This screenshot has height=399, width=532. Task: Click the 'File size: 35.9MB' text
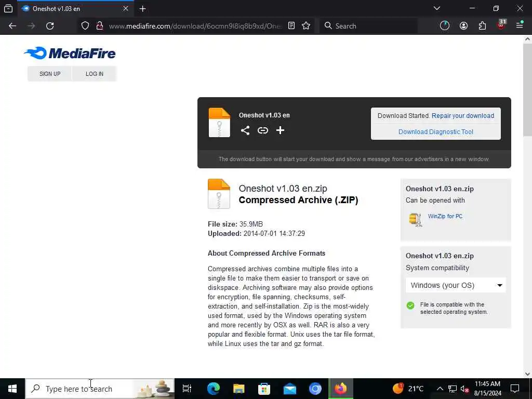pos(235,224)
